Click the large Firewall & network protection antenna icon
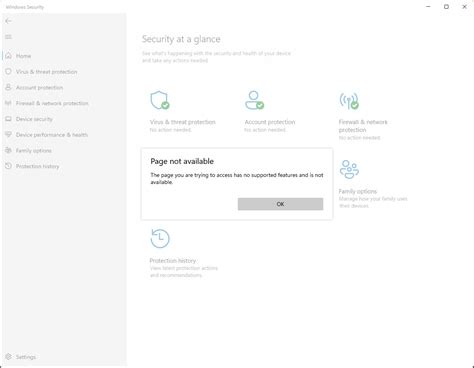This screenshot has width=474, height=368. (x=349, y=101)
